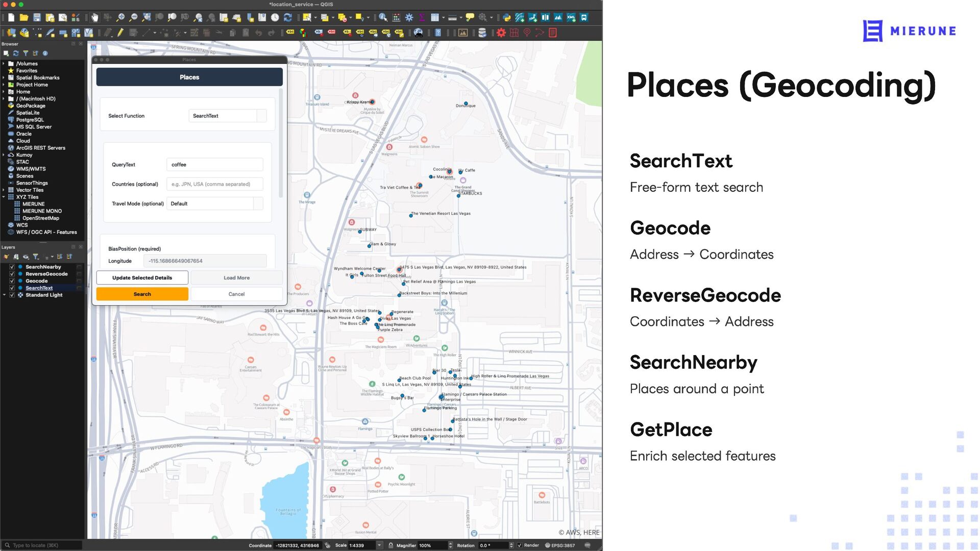Open the Travel Mode Default dropdown
The image size is (980, 551).
[x=215, y=204]
